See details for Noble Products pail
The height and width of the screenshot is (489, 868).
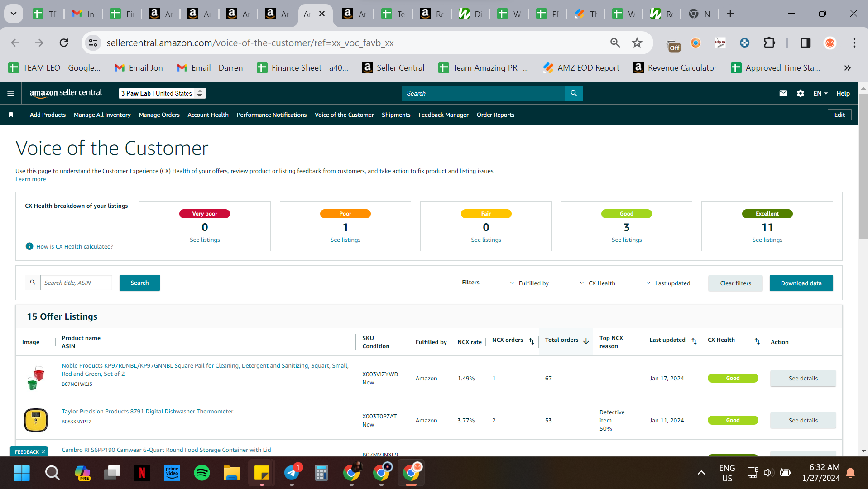[803, 379]
